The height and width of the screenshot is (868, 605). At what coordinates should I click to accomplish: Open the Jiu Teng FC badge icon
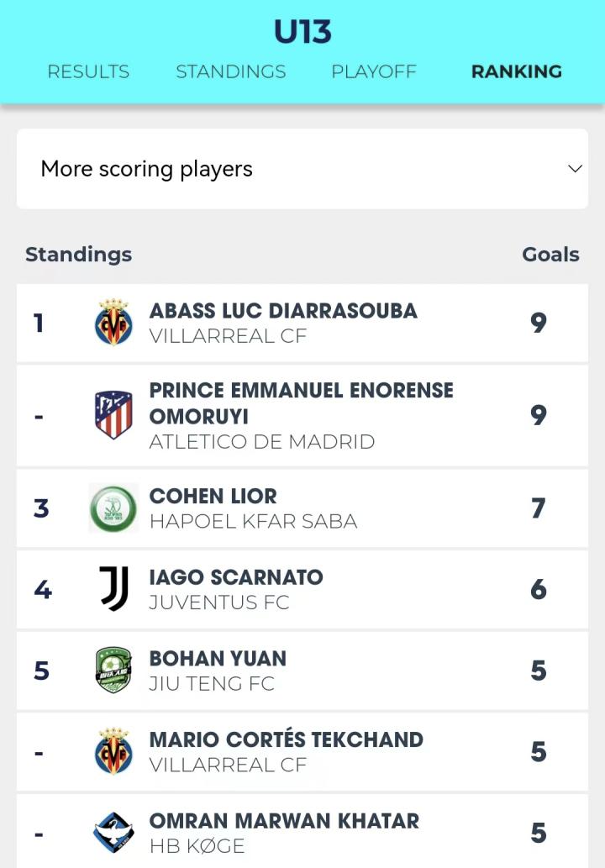tap(113, 671)
